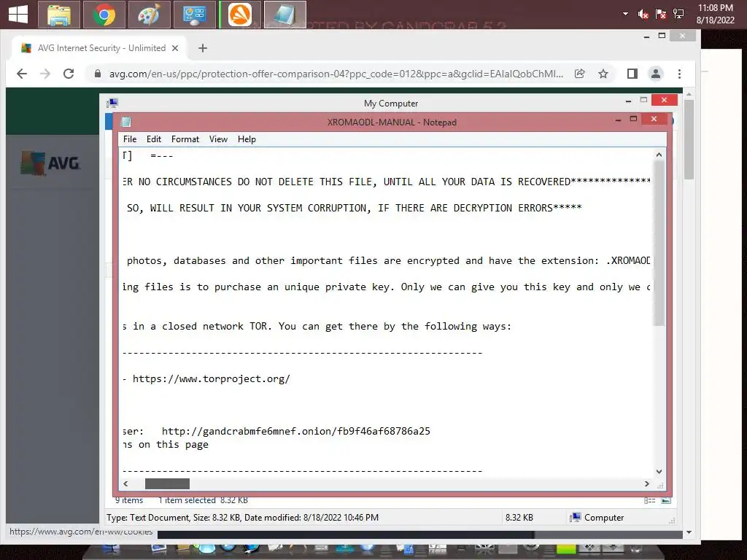Click the My Computer title bar icon
The height and width of the screenshot is (560, 747).
[112, 103]
